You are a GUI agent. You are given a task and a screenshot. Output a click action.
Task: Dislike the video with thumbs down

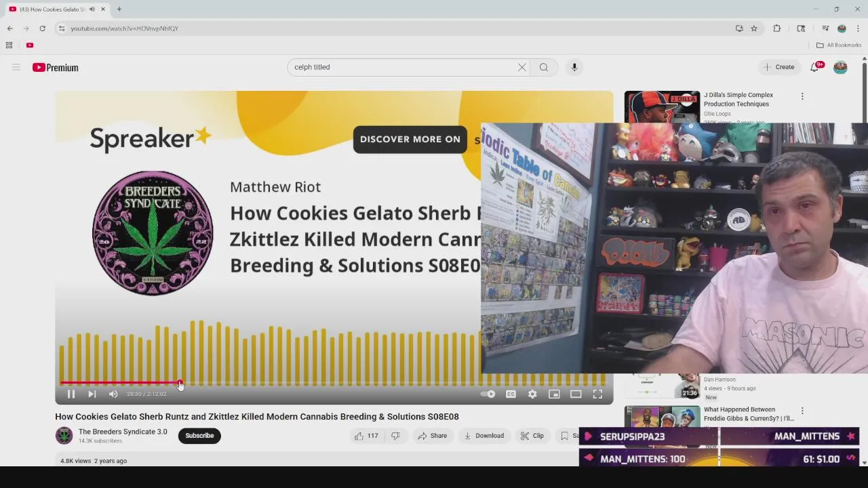(x=395, y=436)
